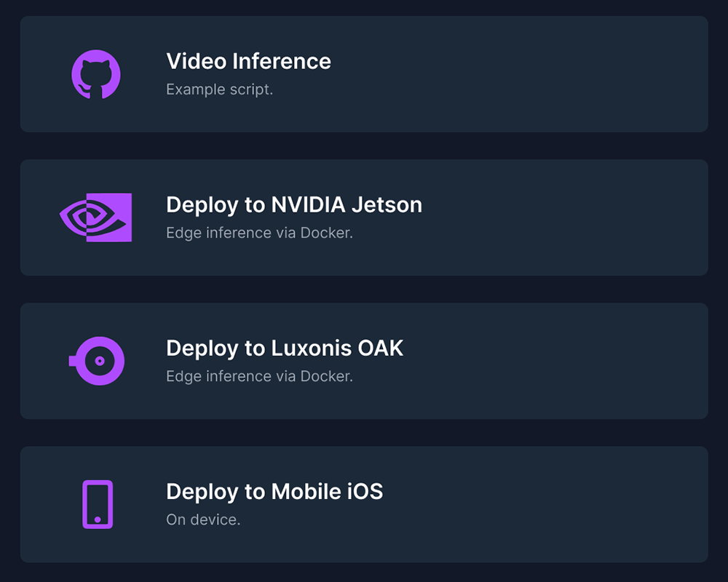
Task: Click the Video Inference title
Action: [x=249, y=61]
